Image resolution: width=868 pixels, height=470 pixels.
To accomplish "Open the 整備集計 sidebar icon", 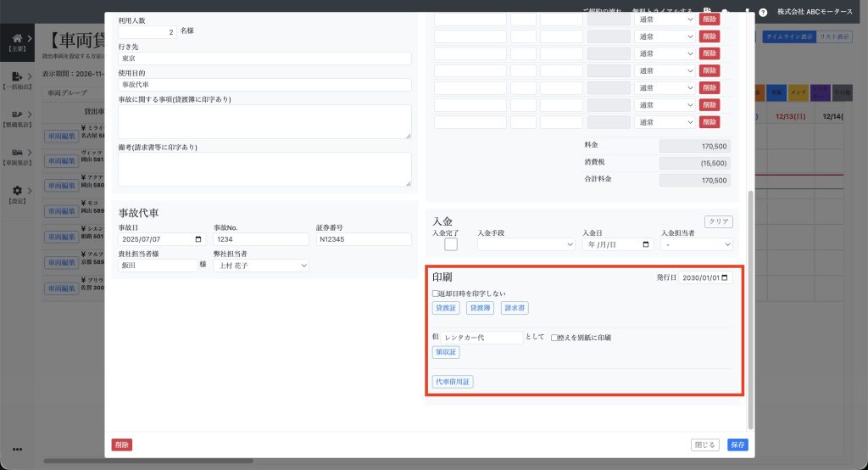I will click(17, 115).
